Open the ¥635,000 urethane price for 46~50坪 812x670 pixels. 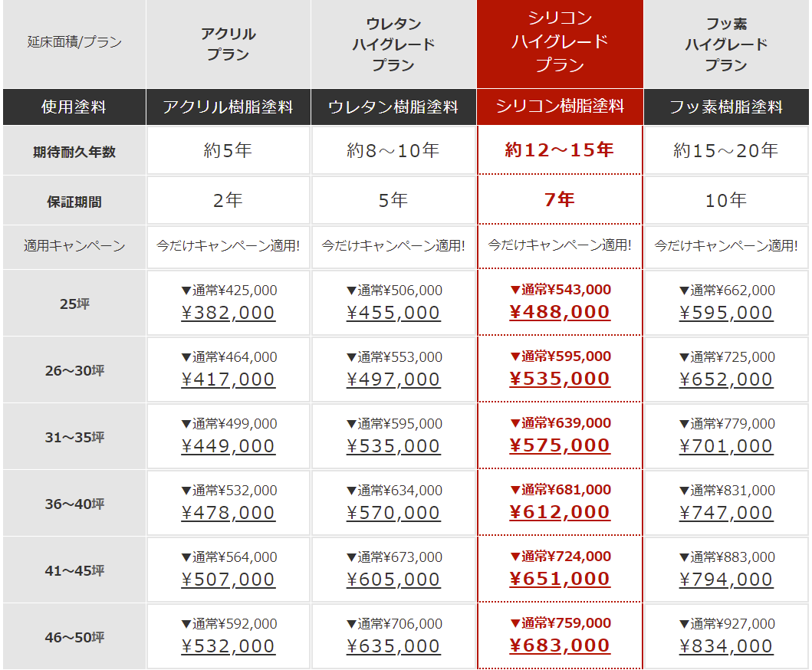(393, 647)
